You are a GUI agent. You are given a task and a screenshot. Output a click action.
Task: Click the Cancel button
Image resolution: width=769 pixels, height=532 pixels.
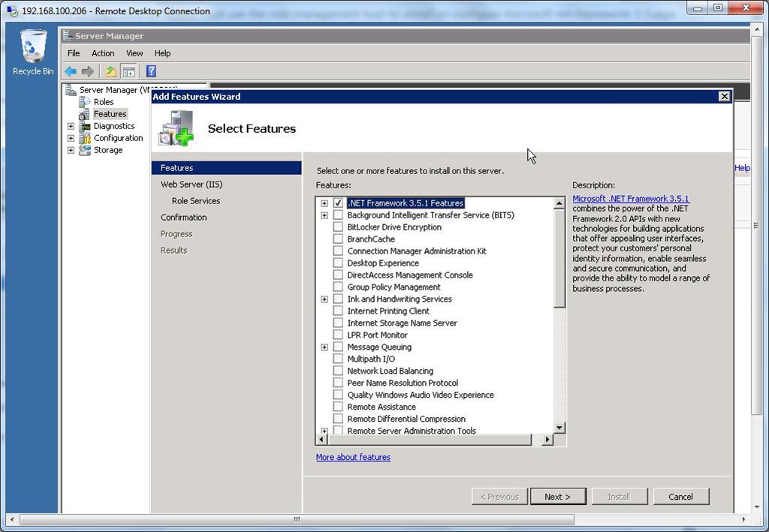pos(680,497)
